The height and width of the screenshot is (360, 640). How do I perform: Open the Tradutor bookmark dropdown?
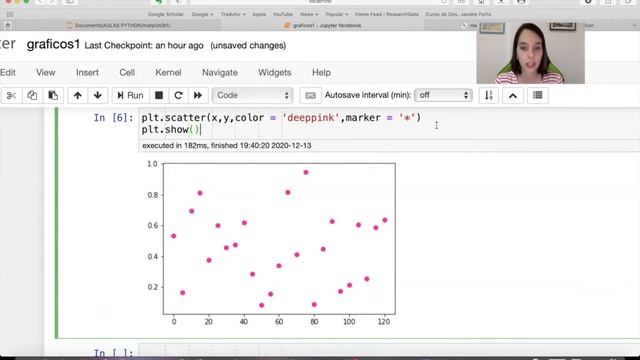pyautogui.click(x=233, y=14)
